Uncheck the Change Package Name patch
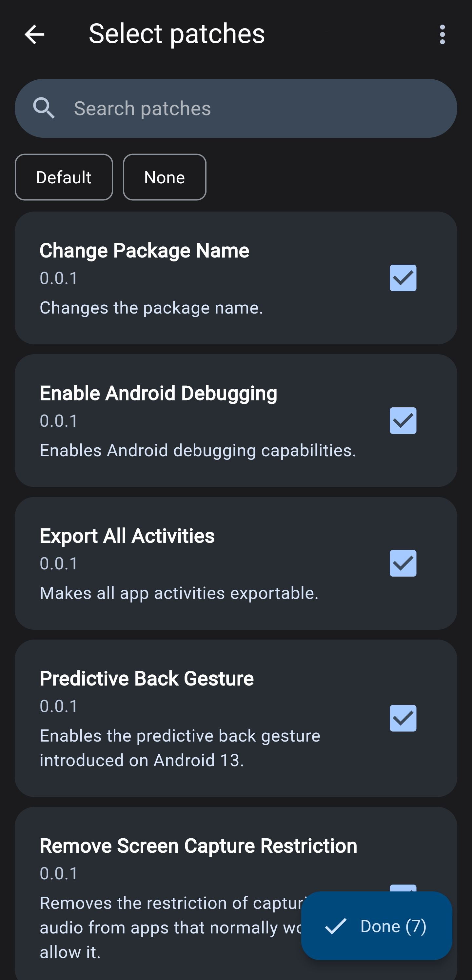Viewport: 472px width, 980px height. [x=403, y=278]
